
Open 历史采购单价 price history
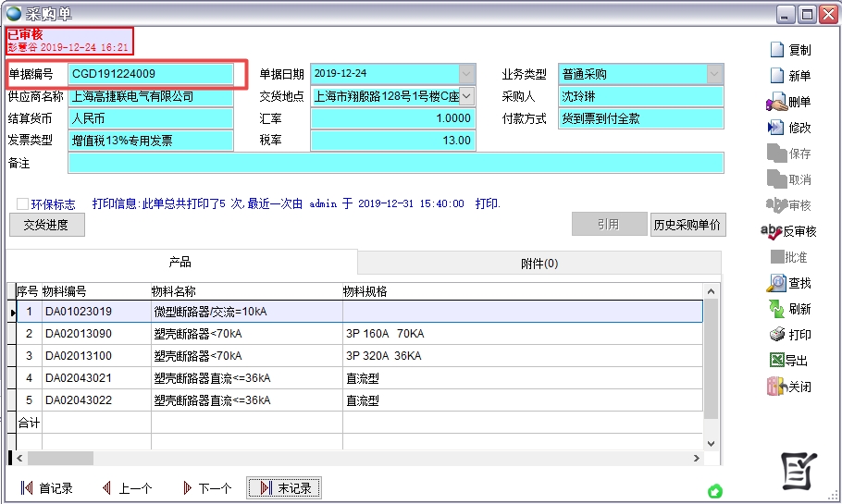pyautogui.click(x=687, y=225)
